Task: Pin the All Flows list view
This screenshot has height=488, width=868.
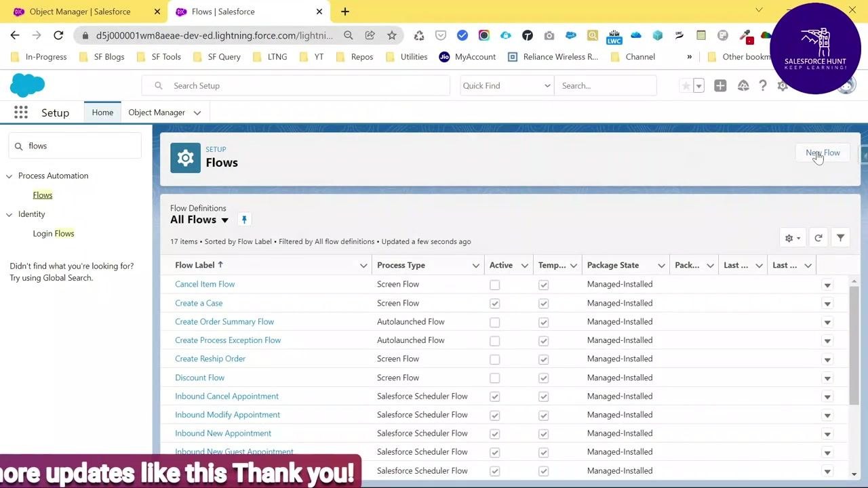Action: 244,220
